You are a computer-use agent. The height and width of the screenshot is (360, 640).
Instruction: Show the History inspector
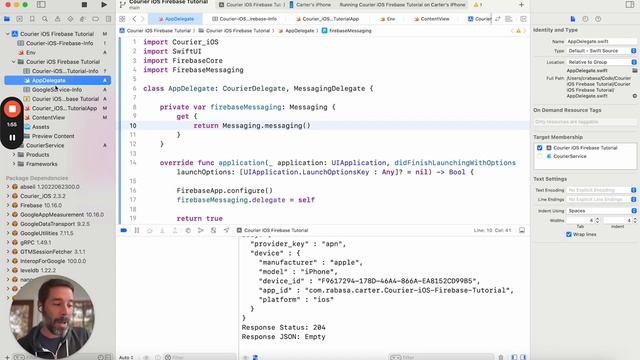pos(585,19)
